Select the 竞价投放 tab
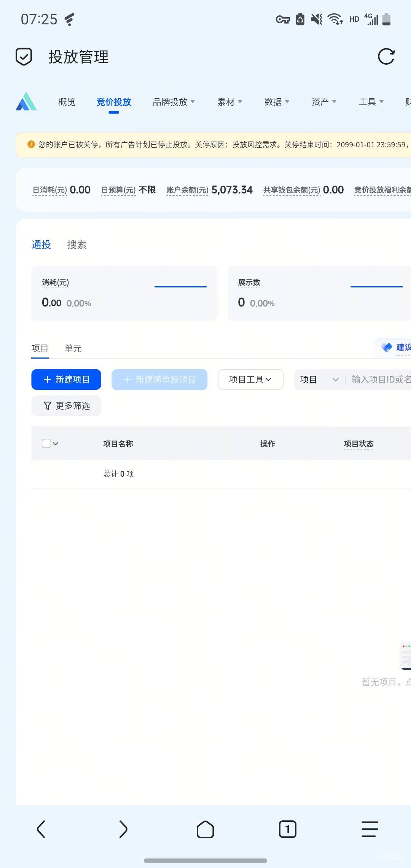Viewport: 411px width, 868px height. tap(114, 102)
